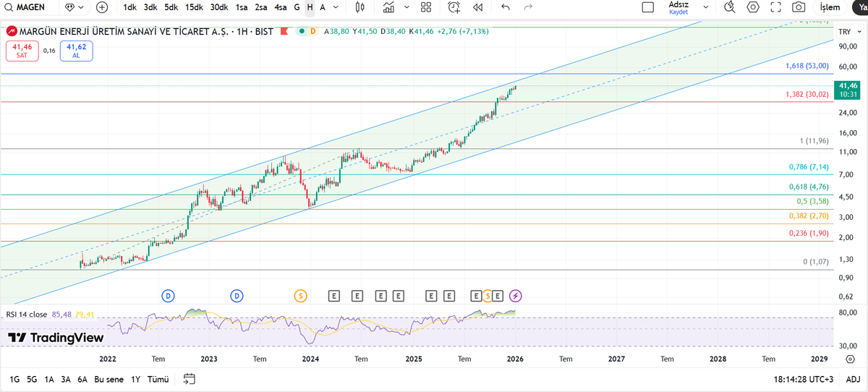This screenshot has width=868, height=392.
Task: Open chart settings hexagon icon
Action: click(753, 7)
